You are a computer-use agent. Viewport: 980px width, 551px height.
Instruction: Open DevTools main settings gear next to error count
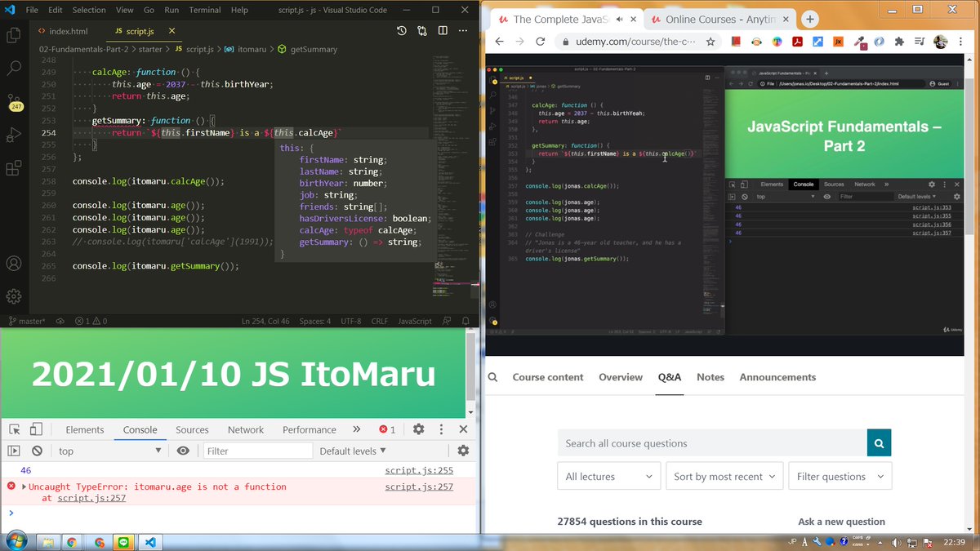418,429
